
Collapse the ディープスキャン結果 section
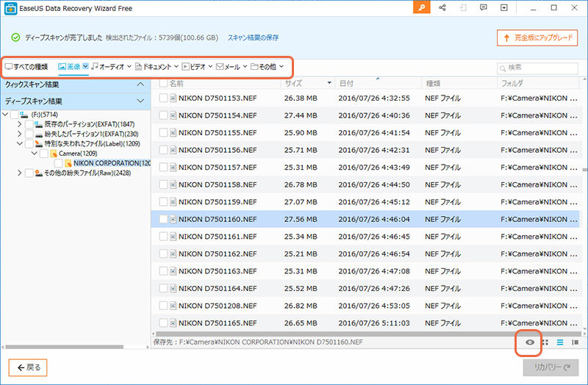point(140,101)
